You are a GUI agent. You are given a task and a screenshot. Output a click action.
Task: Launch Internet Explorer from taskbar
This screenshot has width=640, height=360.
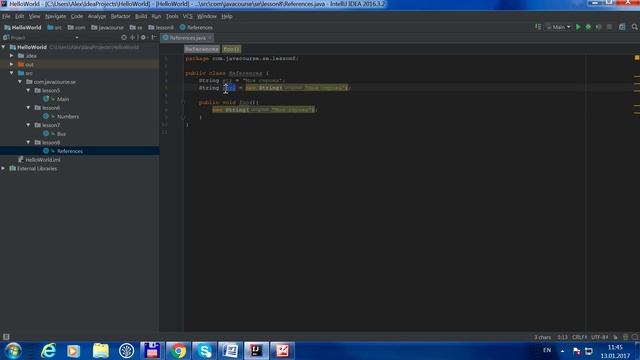tap(48, 351)
